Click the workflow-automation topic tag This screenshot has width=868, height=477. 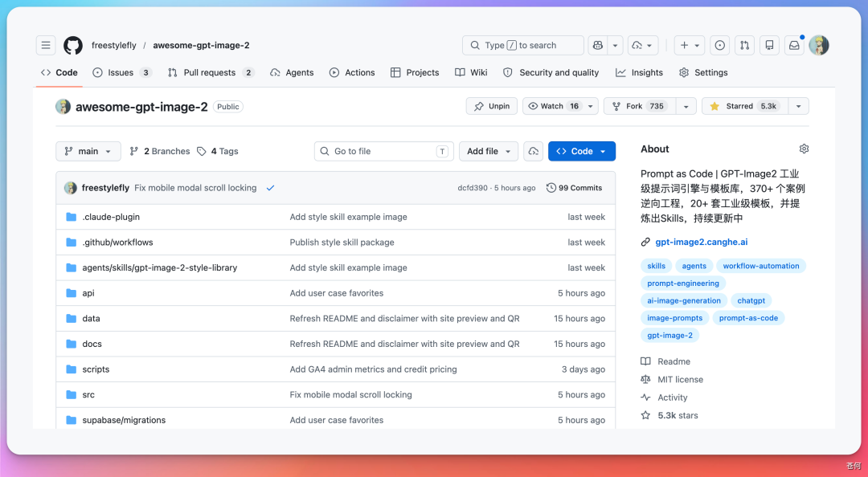pyautogui.click(x=761, y=266)
